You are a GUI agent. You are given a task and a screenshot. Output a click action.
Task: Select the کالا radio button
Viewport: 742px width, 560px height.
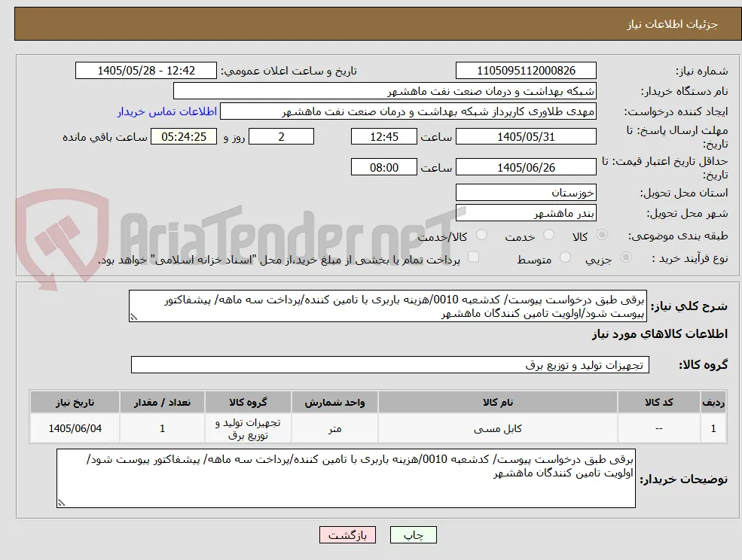click(x=603, y=235)
